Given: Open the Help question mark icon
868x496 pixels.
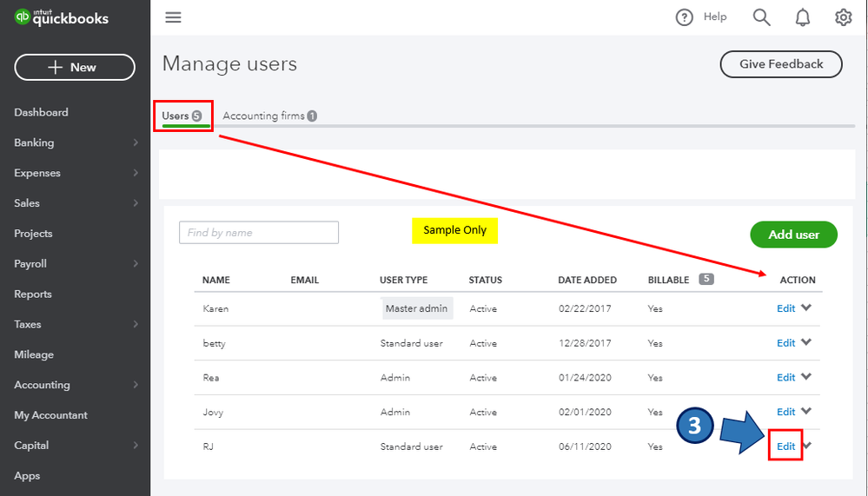Looking at the screenshot, I should coord(685,17).
